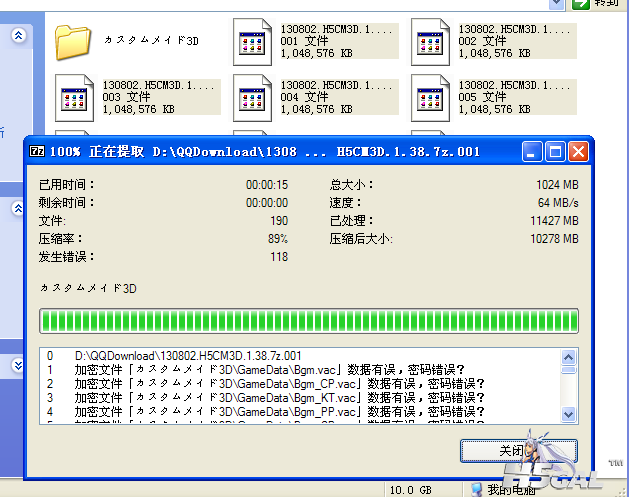Click the green extraction progress bar
Viewport: 629px width, 497px height.
pyautogui.click(x=308, y=321)
